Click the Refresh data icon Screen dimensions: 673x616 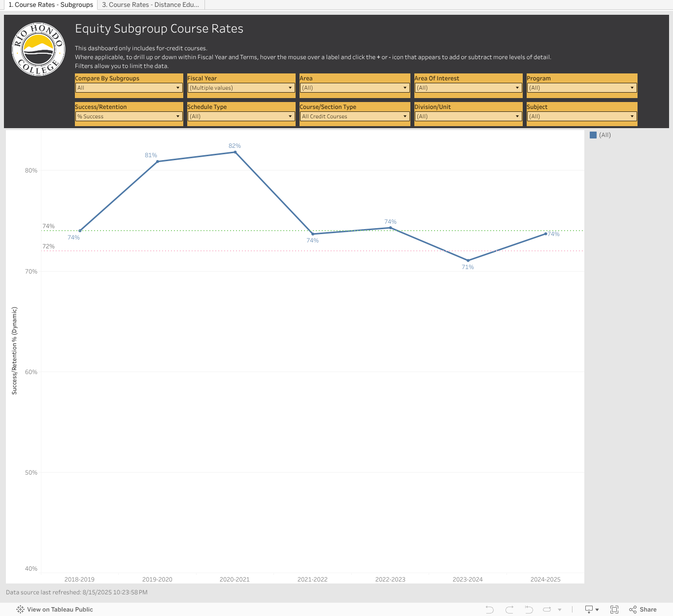[547, 610]
